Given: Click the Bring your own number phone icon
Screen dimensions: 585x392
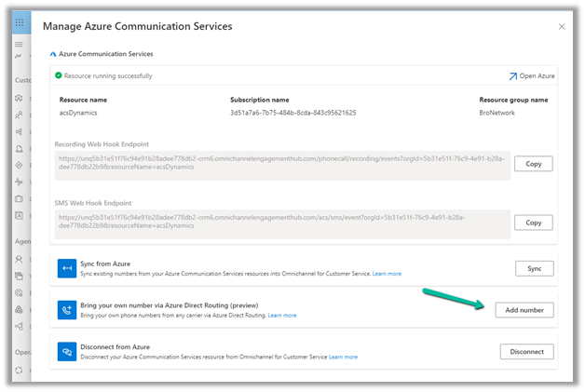Looking at the screenshot, I should tap(67, 310).
